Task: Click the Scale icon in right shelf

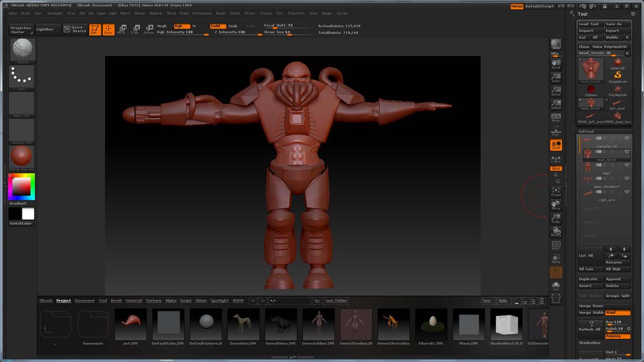Action: click(556, 219)
